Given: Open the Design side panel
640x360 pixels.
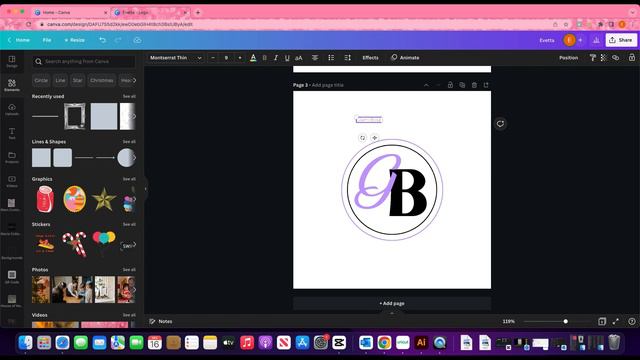Looking at the screenshot, I should 12,61.
